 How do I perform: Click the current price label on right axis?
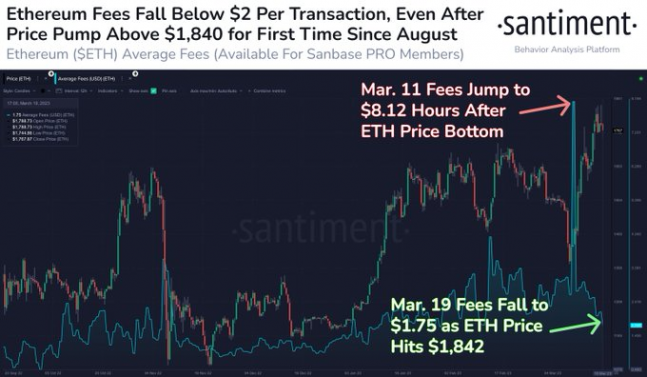(618, 131)
